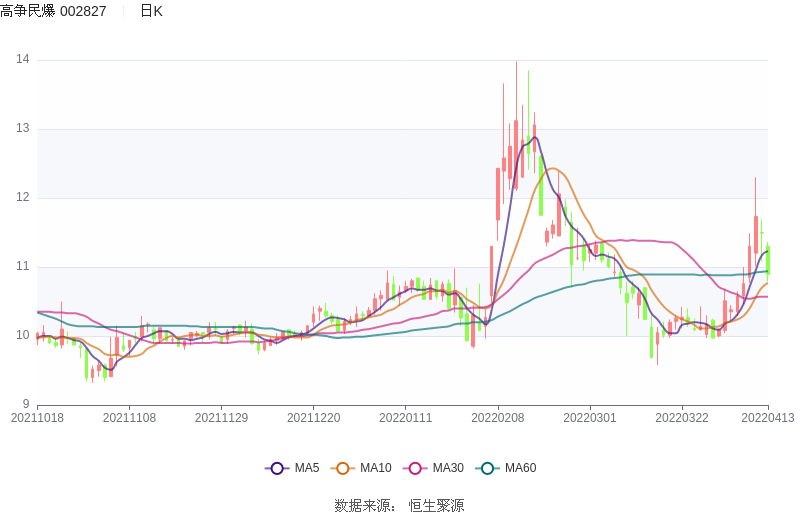Hide the MA60 line via its text label
The height and width of the screenshot is (517, 800).
[520, 468]
